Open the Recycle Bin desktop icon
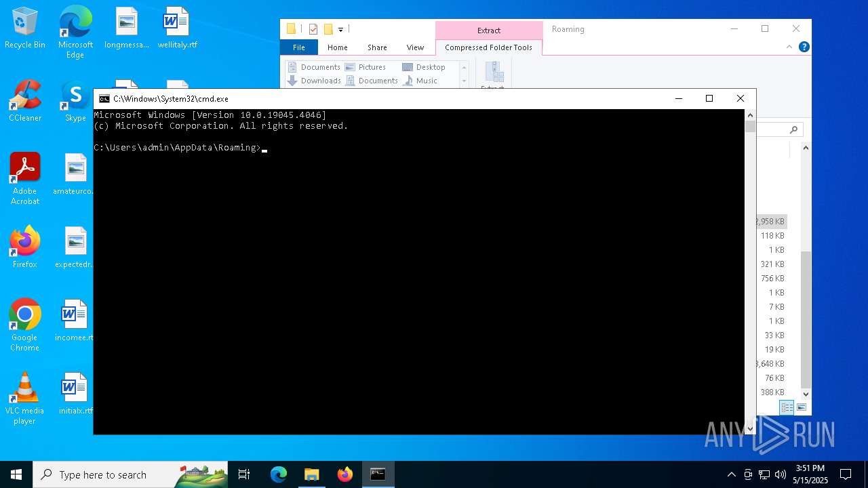868x488 pixels. 24,28
